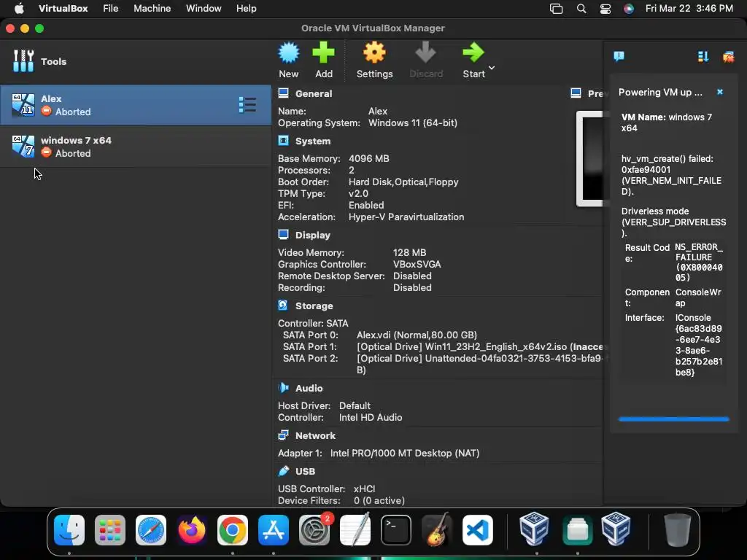Click the Aborted status icon under Alex
The height and width of the screenshot is (560, 747).
[x=46, y=112]
